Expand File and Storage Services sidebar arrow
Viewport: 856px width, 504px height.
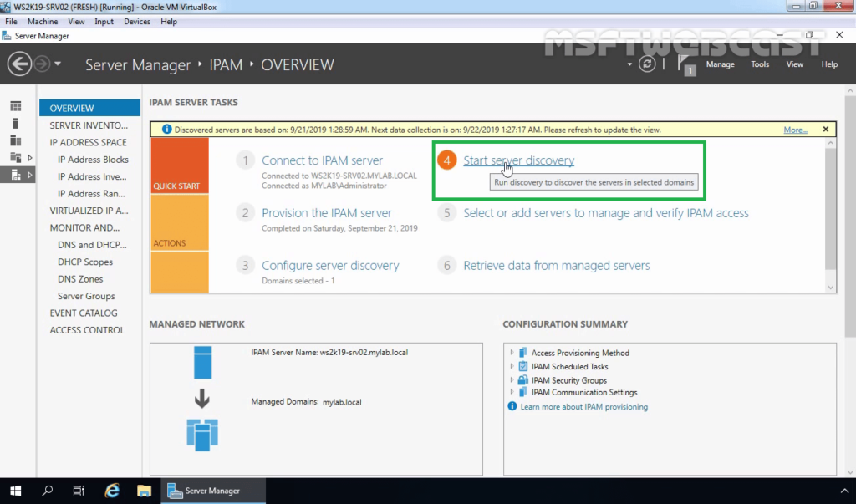coord(30,158)
